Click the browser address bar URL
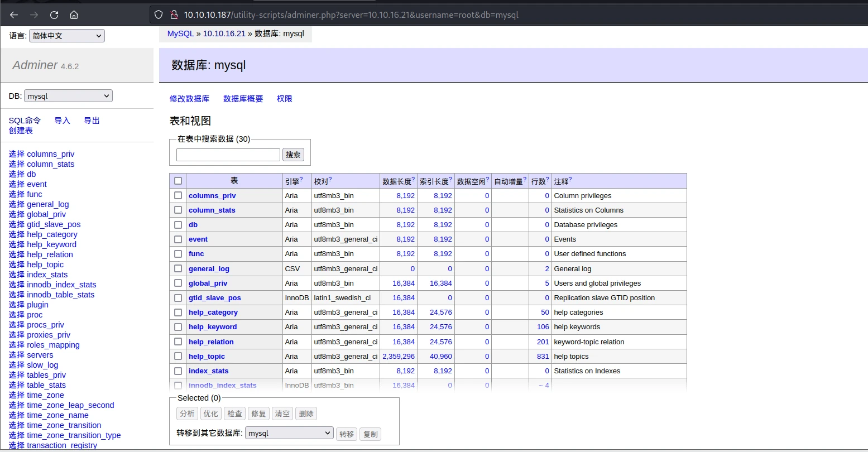Screen dimensions: 868x452 (x=352, y=15)
